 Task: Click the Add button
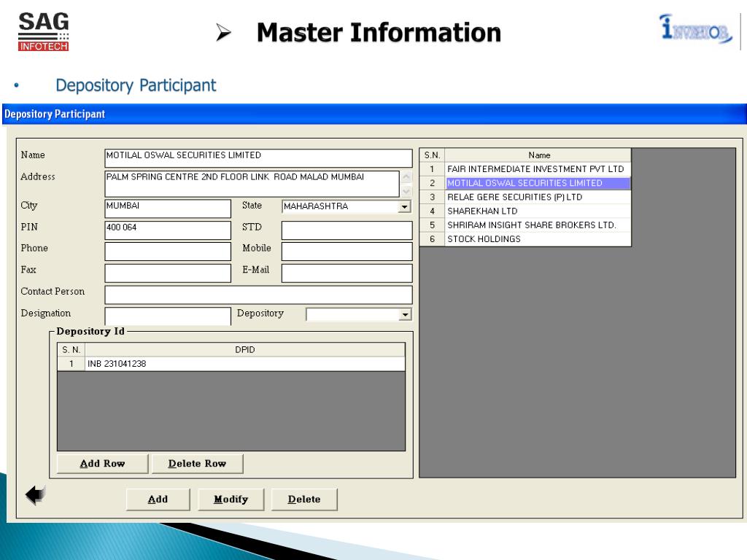pyautogui.click(x=158, y=499)
